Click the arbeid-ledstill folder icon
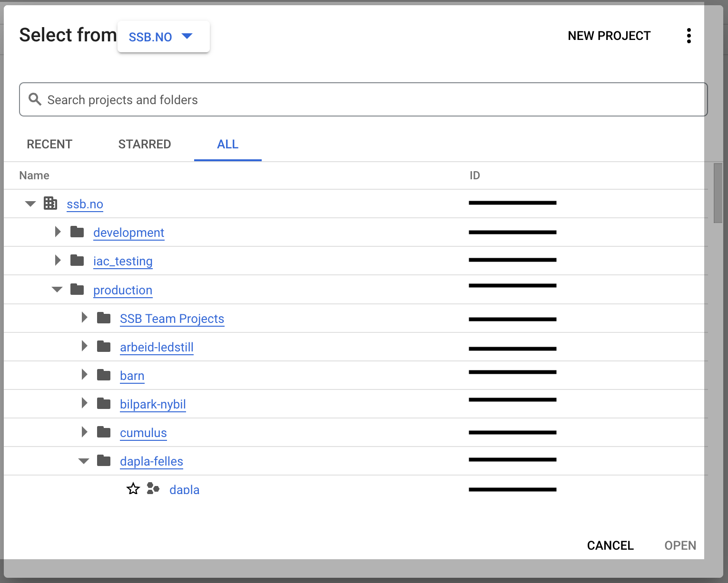Screen dimensions: 728x583 (104, 346)
